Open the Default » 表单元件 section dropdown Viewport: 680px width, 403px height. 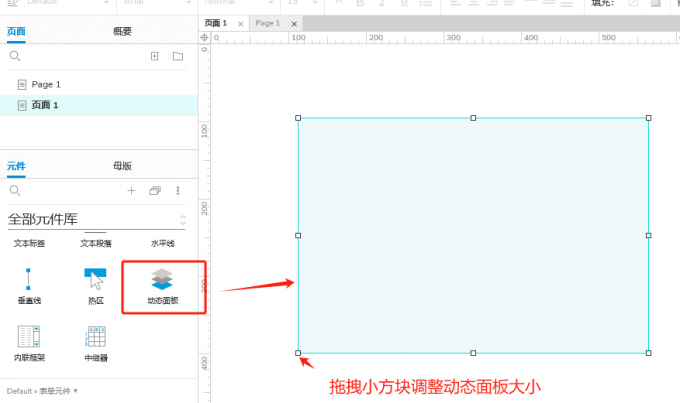(x=42, y=391)
